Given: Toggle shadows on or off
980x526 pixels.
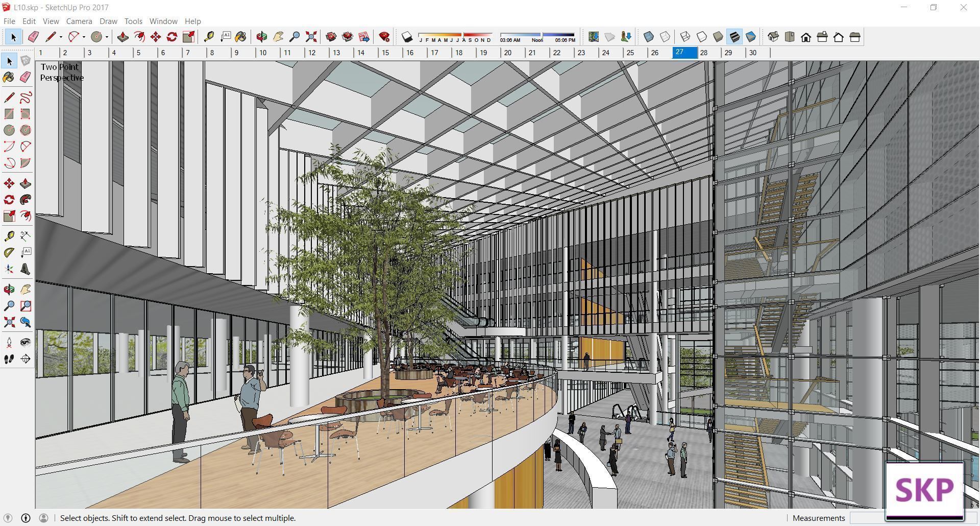Looking at the screenshot, I should click(407, 37).
